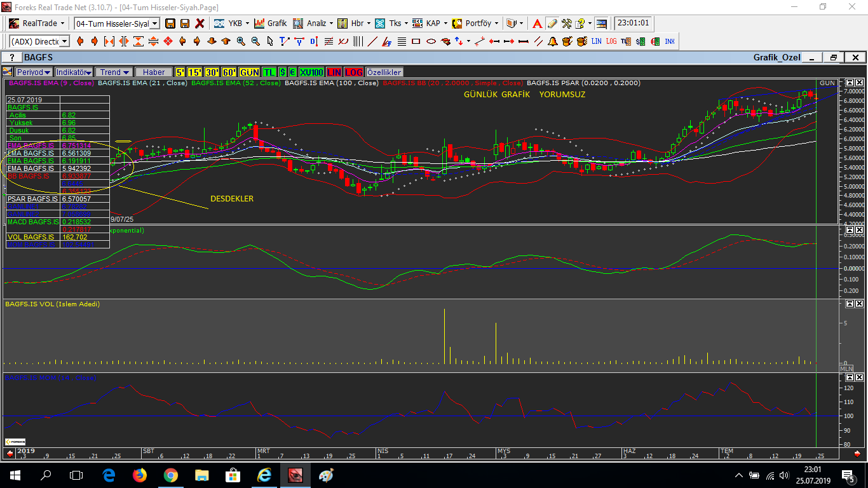Click the MLN label on volume panel
This screenshot has height=488, width=868.
point(846,369)
